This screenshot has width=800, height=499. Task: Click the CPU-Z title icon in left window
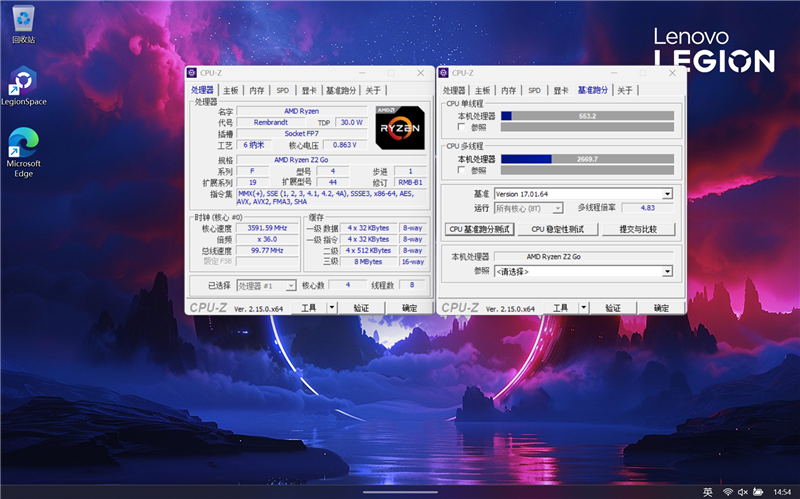click(192, 73)
